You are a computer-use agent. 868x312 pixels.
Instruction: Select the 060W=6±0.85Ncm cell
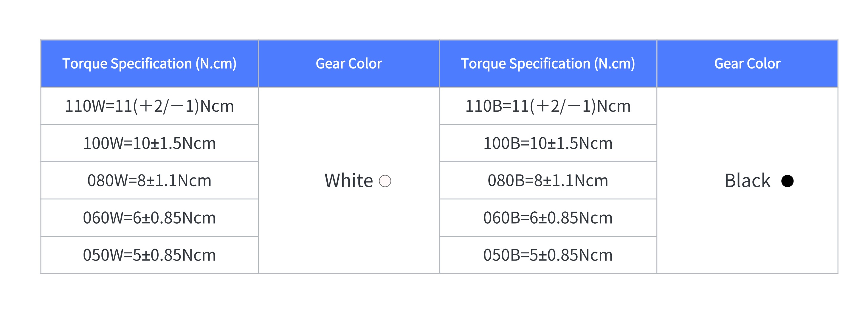coord(150,218)
